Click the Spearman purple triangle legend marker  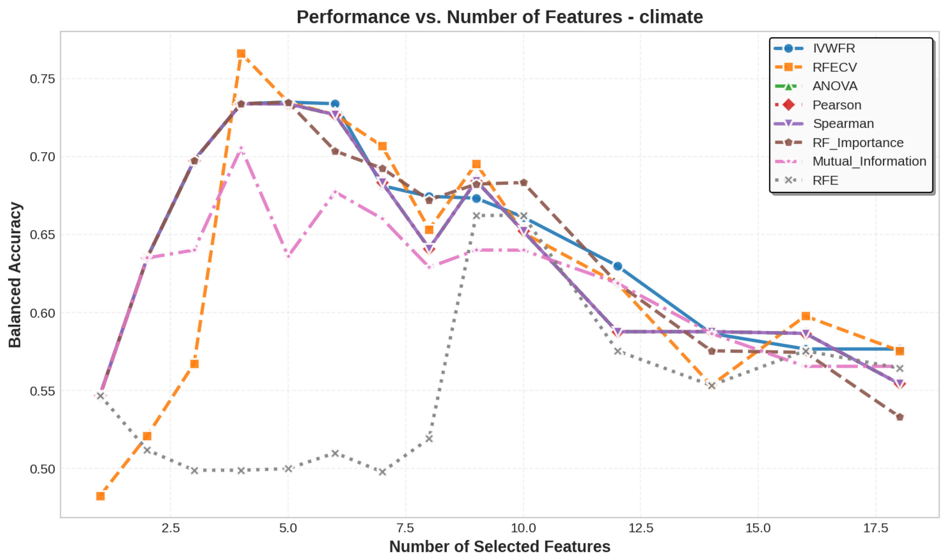(788, 123)
